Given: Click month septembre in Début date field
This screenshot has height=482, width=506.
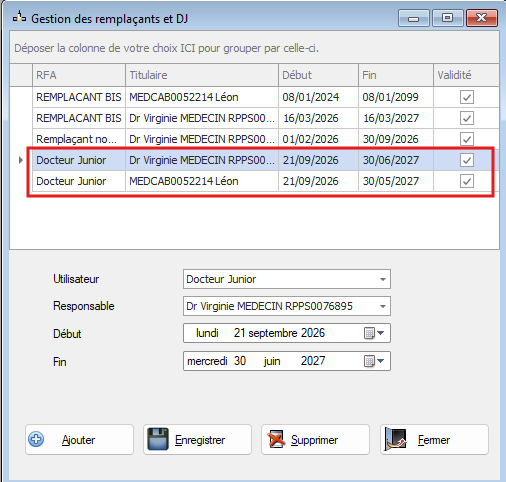Looking at the screenshot, I should (x=273, y=333).
